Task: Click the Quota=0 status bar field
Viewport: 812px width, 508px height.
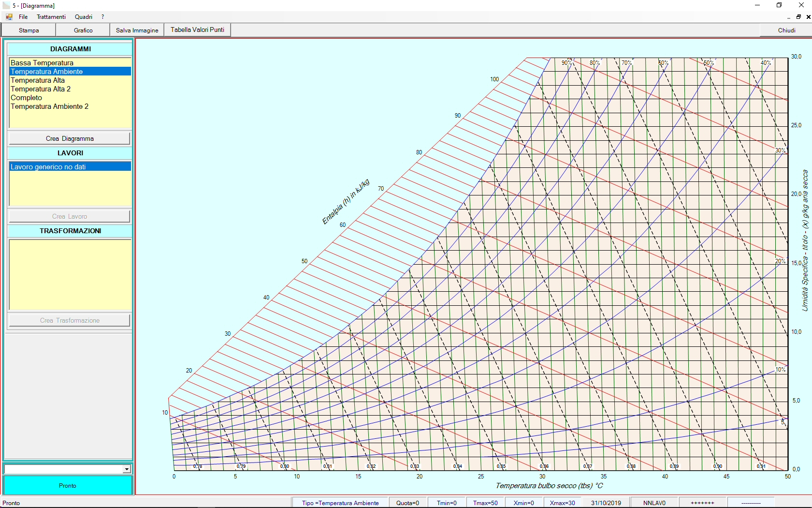Action: coord(407,503)
